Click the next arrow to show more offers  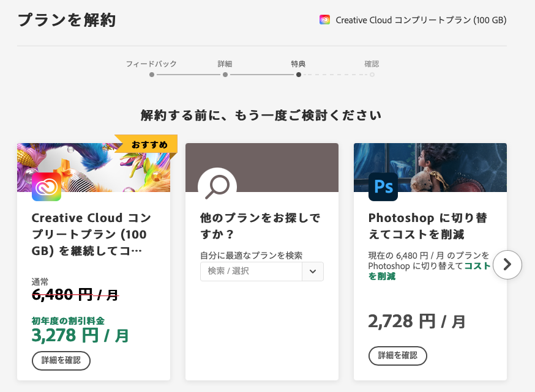507,264
